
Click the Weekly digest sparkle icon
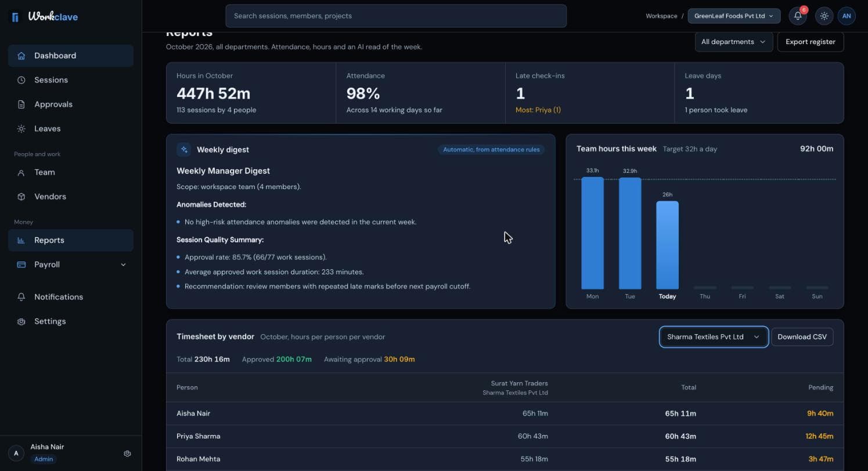(184, 150)
